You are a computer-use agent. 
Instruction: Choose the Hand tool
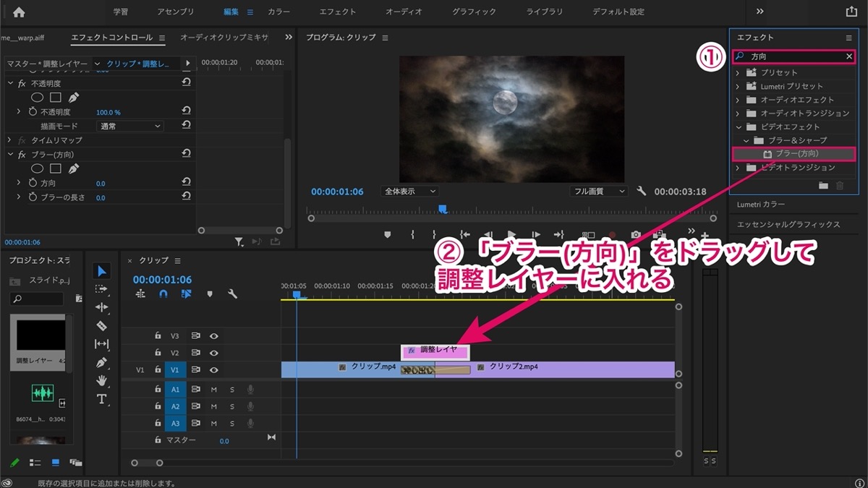102,380
